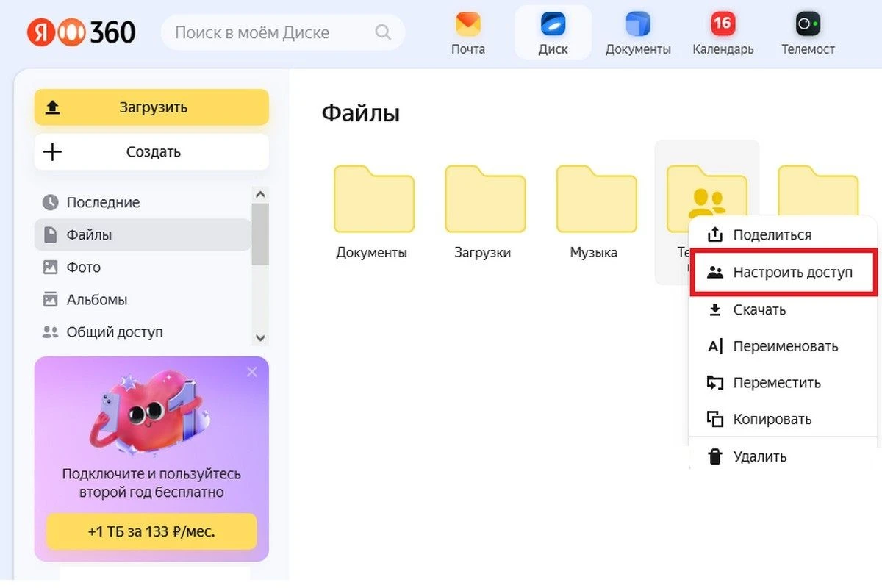
Task: Open Последние in the sidebar
Action: pos(143,202)
